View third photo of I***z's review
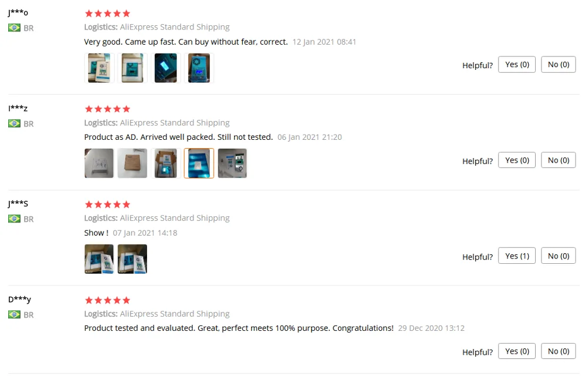The width and height of the screenshot is (588, 376). click(166, 163)
